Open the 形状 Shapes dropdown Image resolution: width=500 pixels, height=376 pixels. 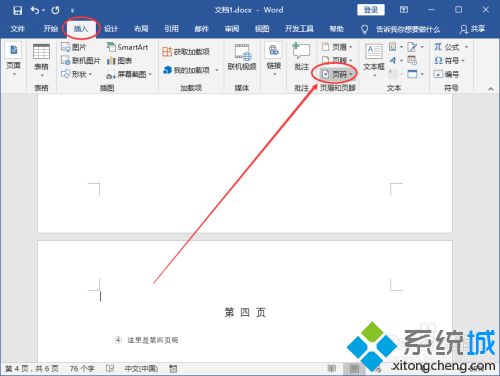click(77, 74)
